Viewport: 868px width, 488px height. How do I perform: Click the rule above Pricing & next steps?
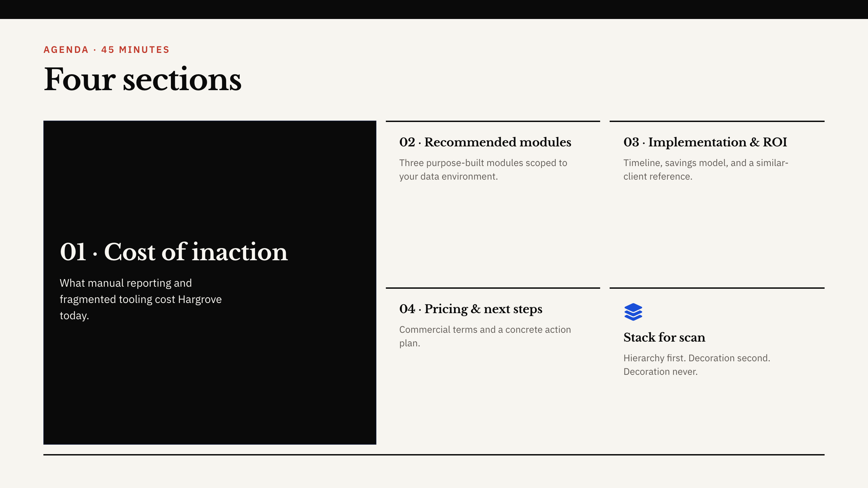[493, 288]
